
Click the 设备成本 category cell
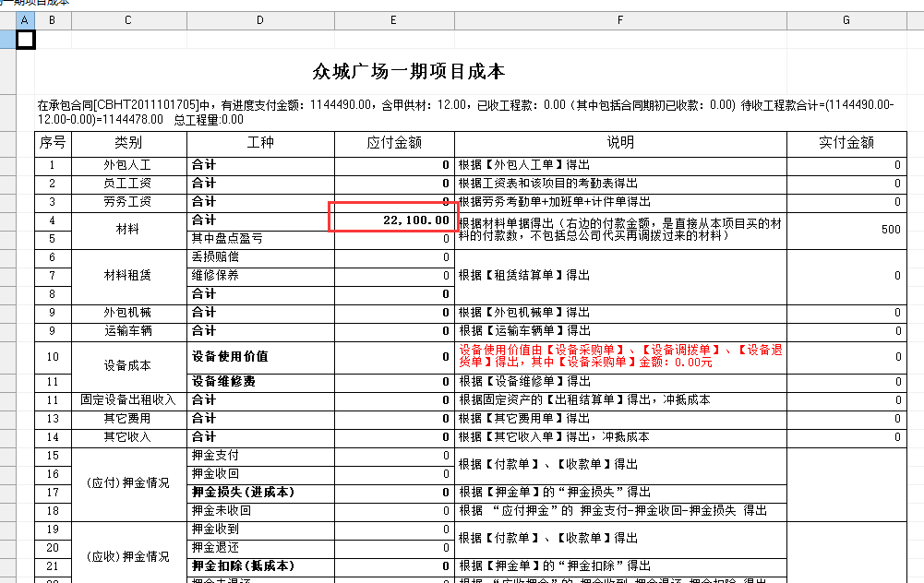(128, 365)
